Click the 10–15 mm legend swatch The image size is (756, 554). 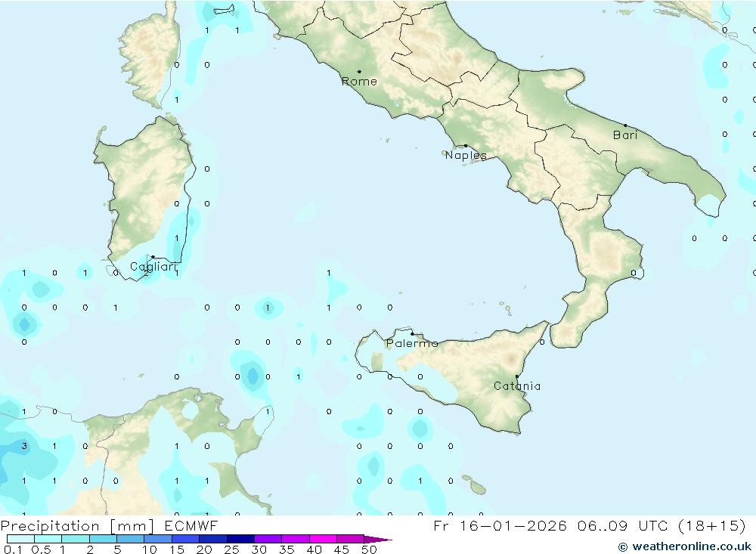click(x=158, y=539)
